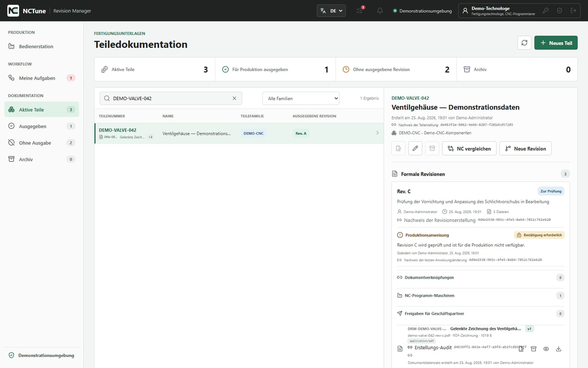The height and width of the screenshot is (368, 588).
Task: Click the refresh icon button
Action: (x=524, y=43)
